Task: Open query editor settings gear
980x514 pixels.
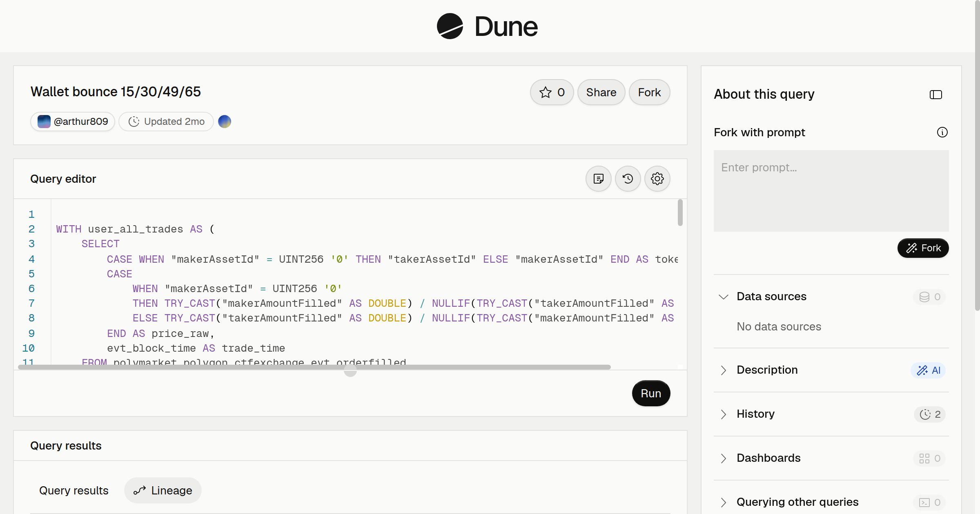Action: (x=657, y=179)
